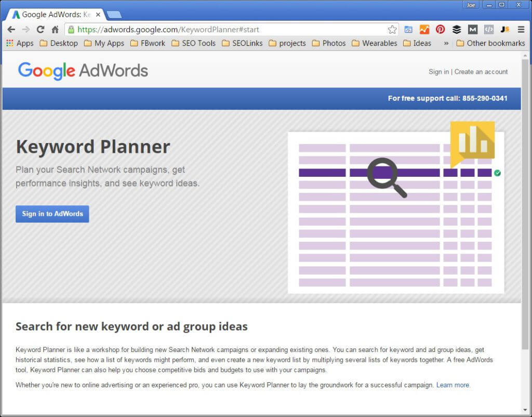Click the Pinterest extension icon
Viewport: 532px width, 417px height.
pyautogui.click(x=441, y=30)
